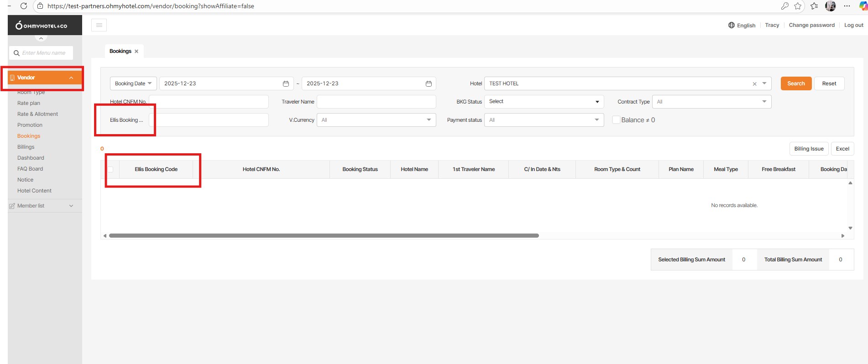Click the table's scroll-up arrow
868x364 pixels.
pos(850,183)
